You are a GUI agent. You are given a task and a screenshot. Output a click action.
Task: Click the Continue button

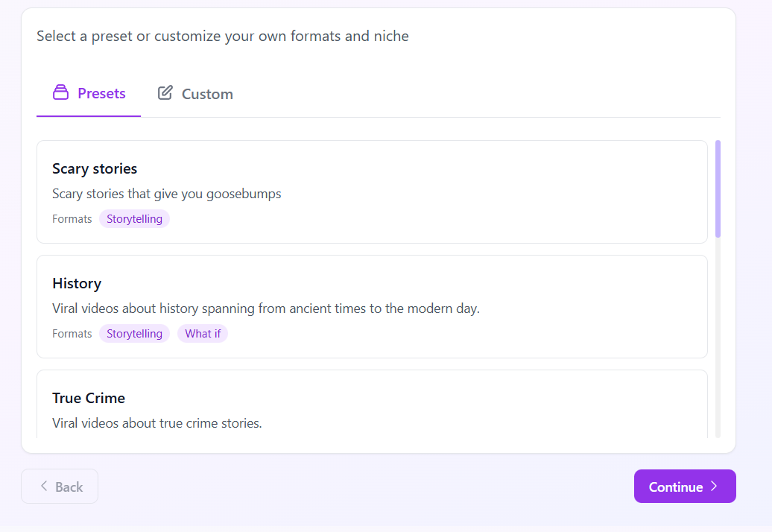click(x=684, y=486)
